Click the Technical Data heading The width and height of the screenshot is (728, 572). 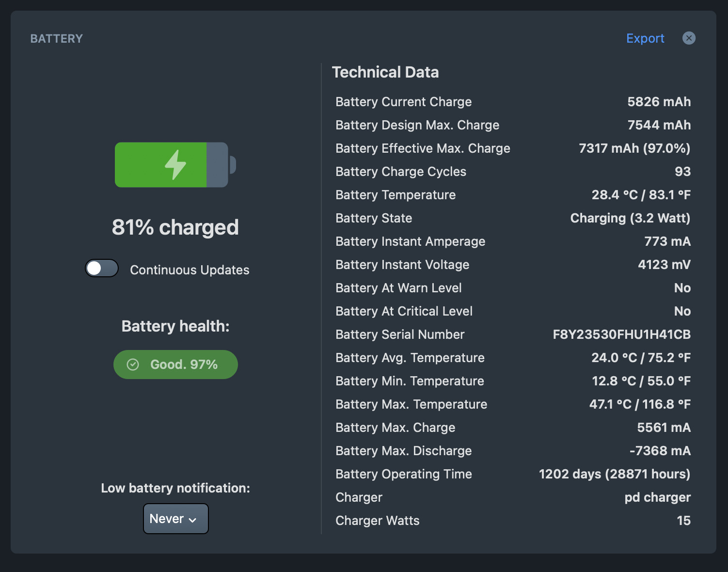click(x=385, y=72)
